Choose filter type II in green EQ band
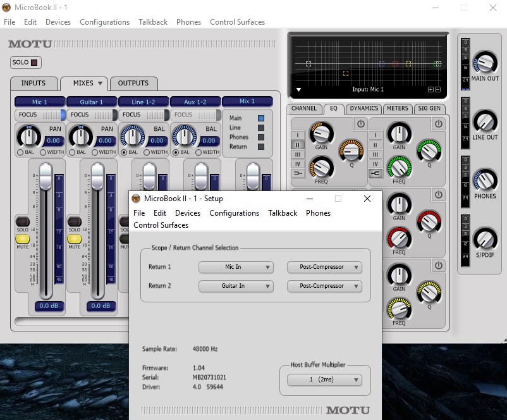 (375, 145)
